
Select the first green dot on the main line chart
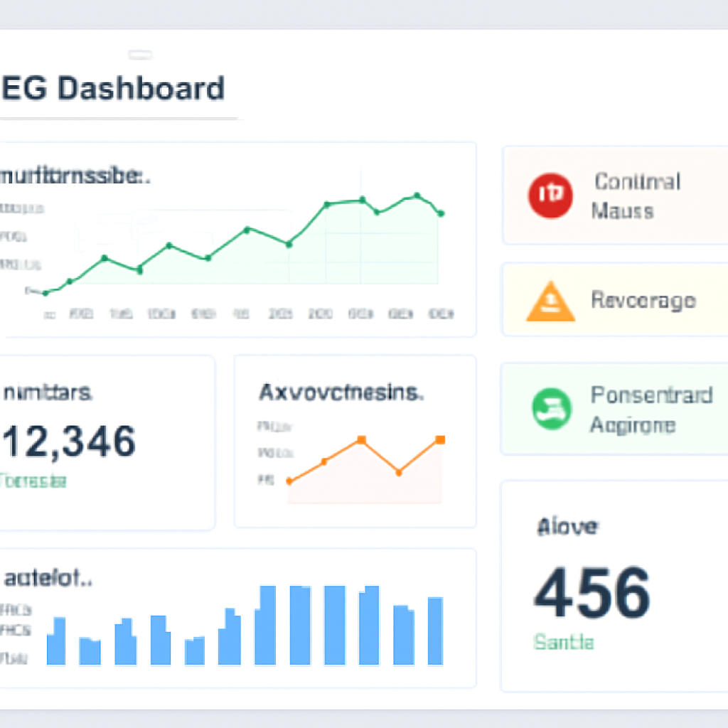[46, 291]
